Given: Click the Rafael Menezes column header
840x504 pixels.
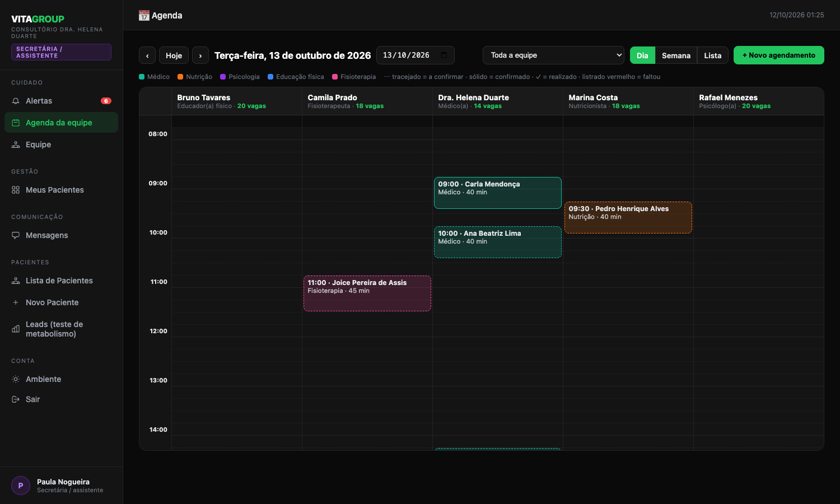Looking at the screenshot, I should (758, 101).
